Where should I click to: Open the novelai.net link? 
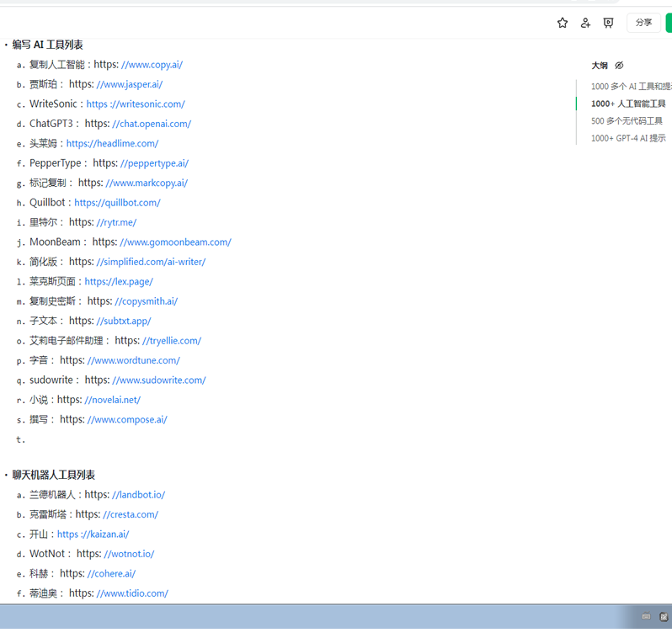(113, 400)
